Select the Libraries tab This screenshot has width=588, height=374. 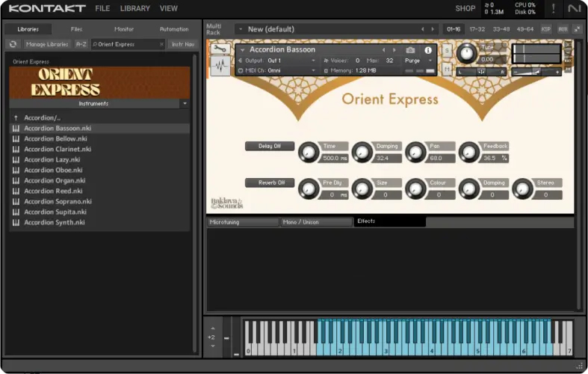click(28, 29)
